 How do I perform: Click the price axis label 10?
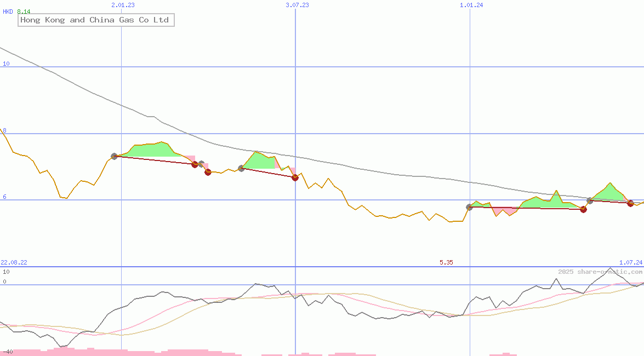click(6, 64)
